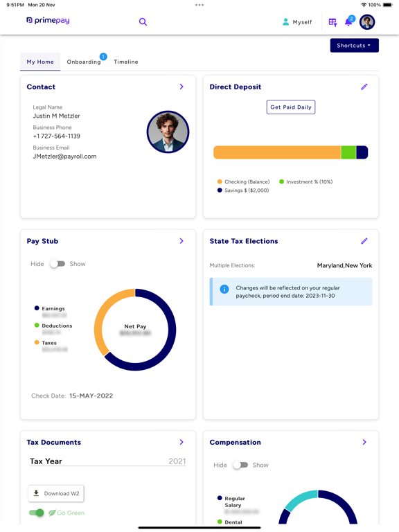Image resolution: width=399 pixels, height=532 pixels.
Task: Toggle Pay Stub Hide/Show switch
Action: click(x=57, y=264)
